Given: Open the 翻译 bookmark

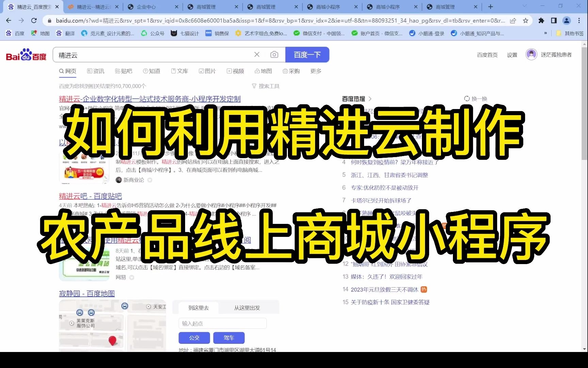Looking at the screenshot, I should point(66,33).
